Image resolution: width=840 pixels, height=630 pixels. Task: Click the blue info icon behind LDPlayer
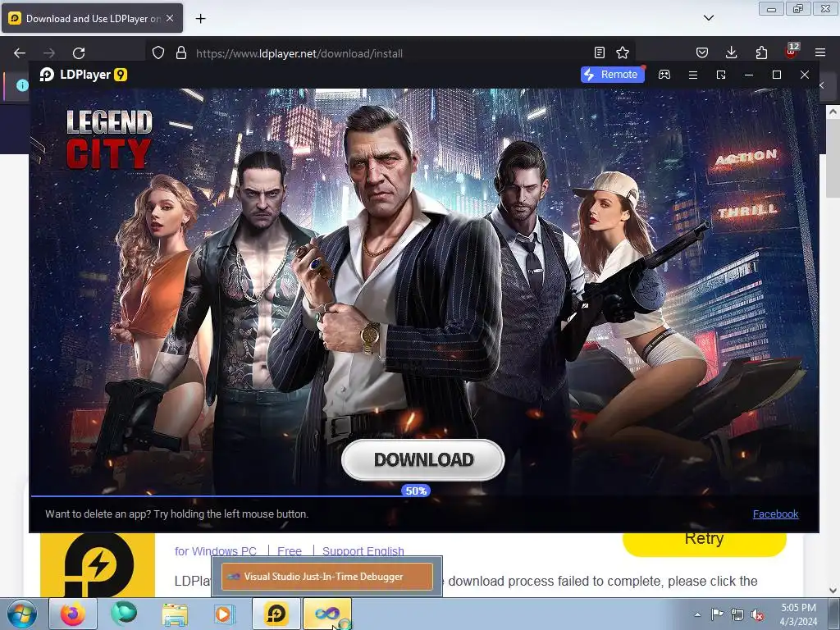(x=22, y=84)
